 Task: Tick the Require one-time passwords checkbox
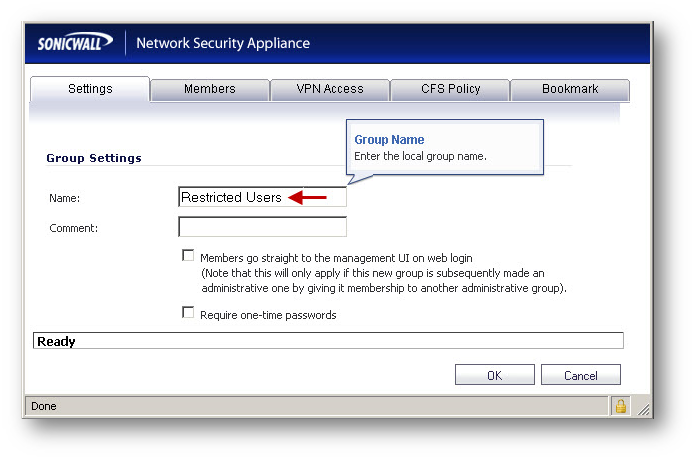188,313
